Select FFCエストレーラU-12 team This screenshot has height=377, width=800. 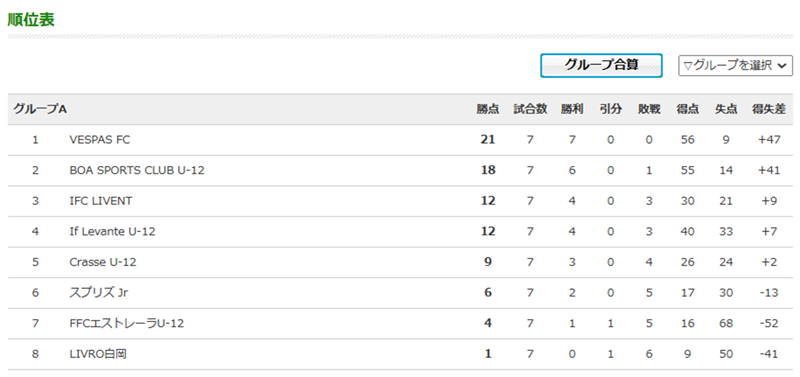coord(127,323)
